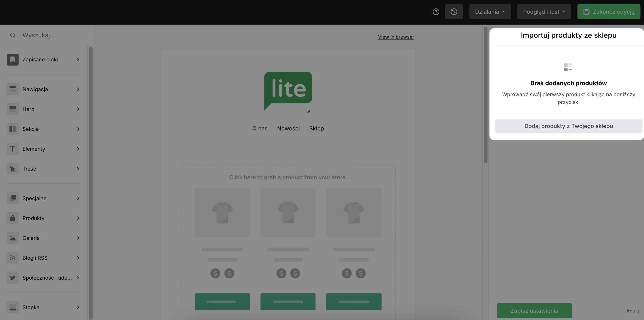Click the help question mark icon
The width and height of the screenshot is (644, 320).
(x=436, y=12)
